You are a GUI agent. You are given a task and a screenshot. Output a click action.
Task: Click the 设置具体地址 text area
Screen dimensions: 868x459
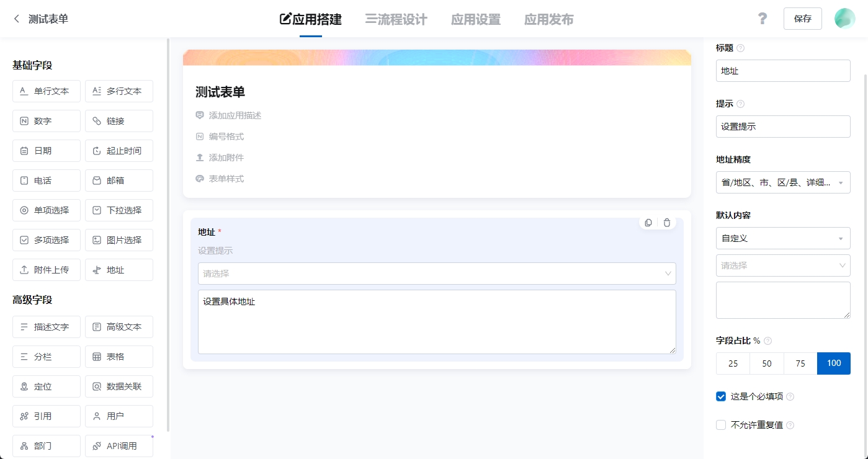coord(436,321)
